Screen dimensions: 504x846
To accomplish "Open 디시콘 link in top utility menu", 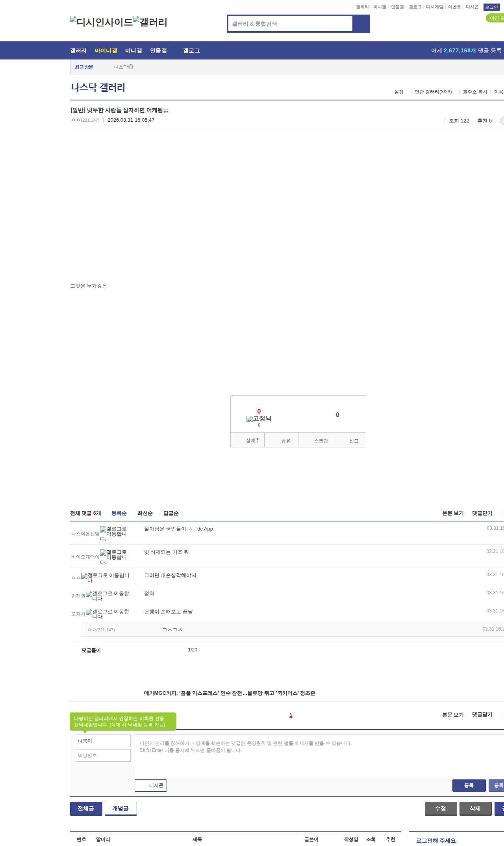I will pyautogui.click(x=472, y=7).
